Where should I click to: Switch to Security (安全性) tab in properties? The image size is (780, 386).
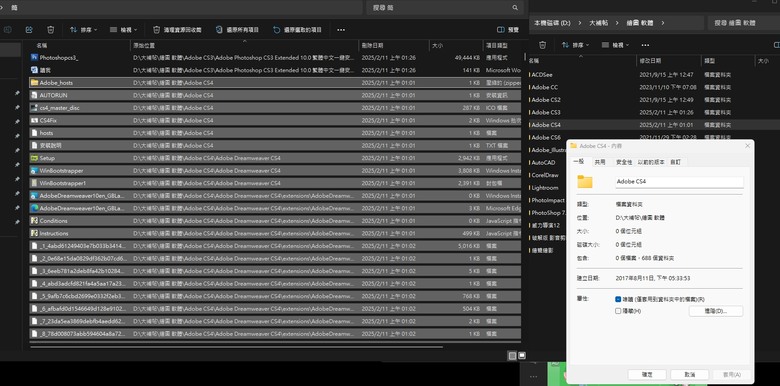coord(624,162)
